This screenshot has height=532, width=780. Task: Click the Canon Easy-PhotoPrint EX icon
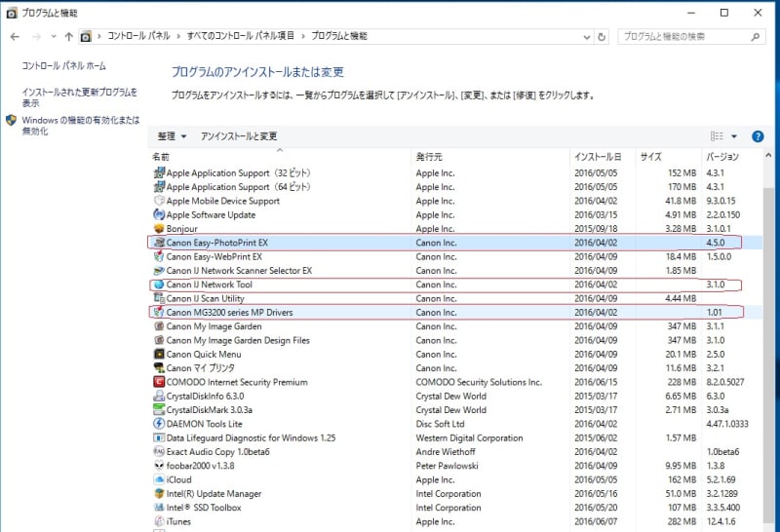point(159,243)
